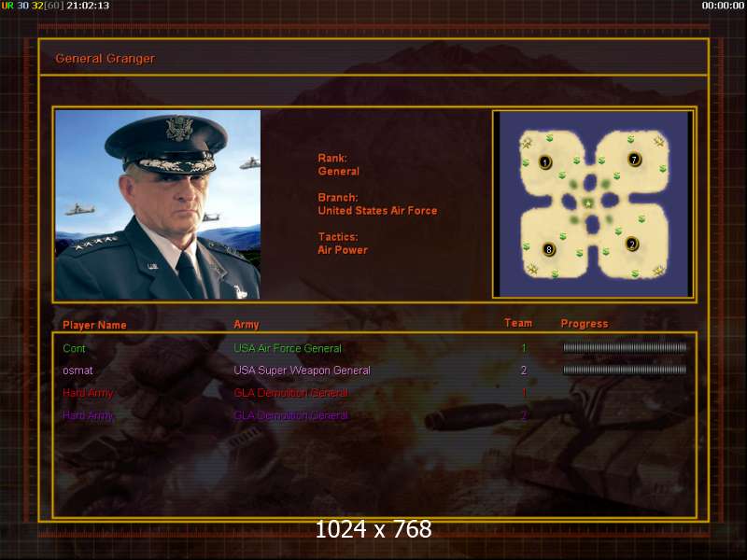Select the red 'Hard Army' player name
Viewport: 747px width, 560px height.
click(x=88, y=393)
